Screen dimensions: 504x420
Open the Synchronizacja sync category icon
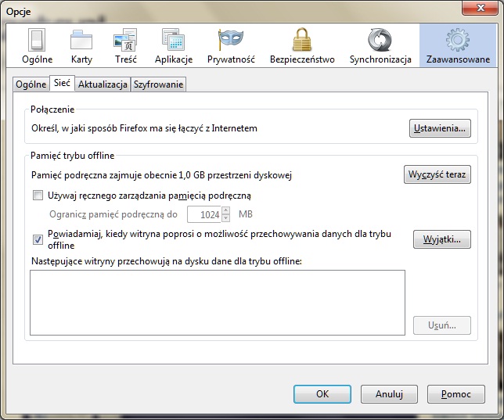click(380, 45)
